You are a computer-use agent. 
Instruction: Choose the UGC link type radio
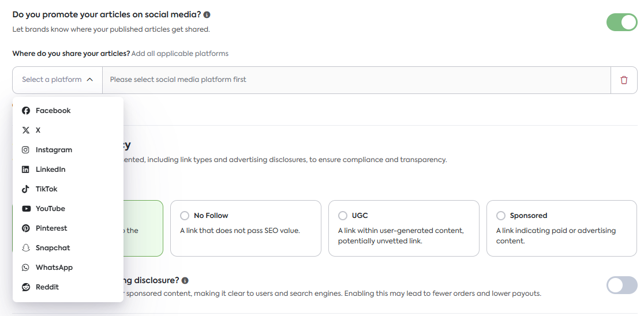point(343,216)
